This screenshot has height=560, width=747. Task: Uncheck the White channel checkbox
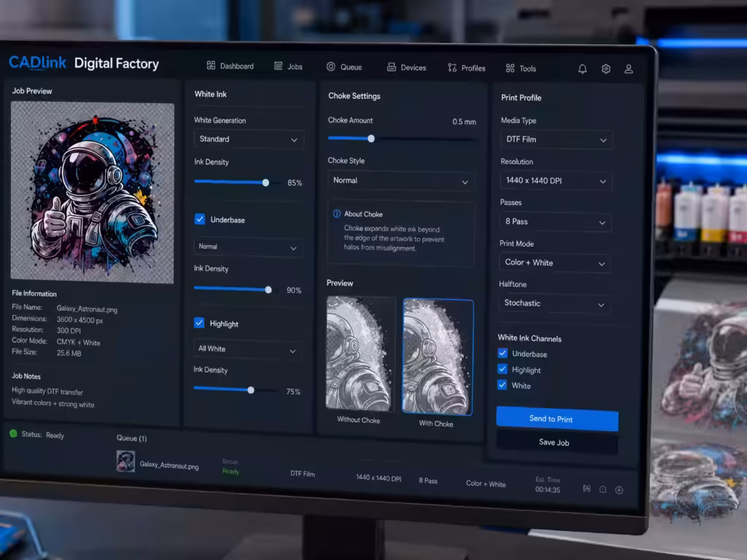tap(502, 385)
